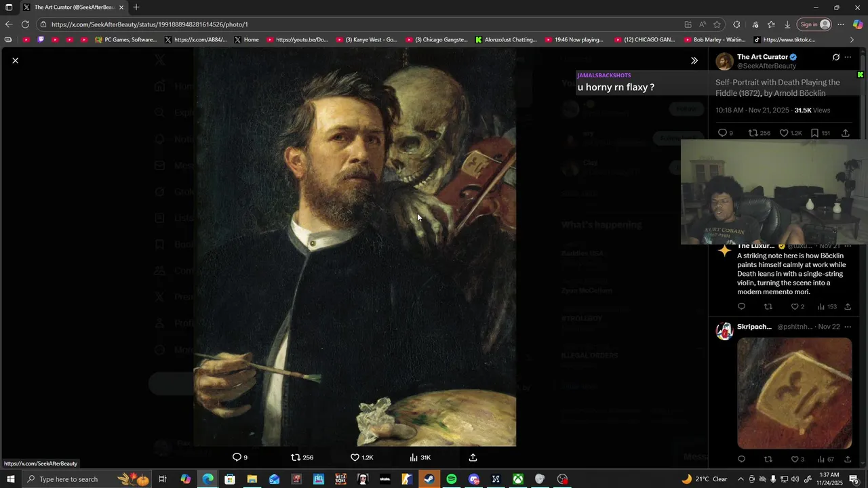
Task: Open tweet more options ellipsis
Action: pos(848,57)
